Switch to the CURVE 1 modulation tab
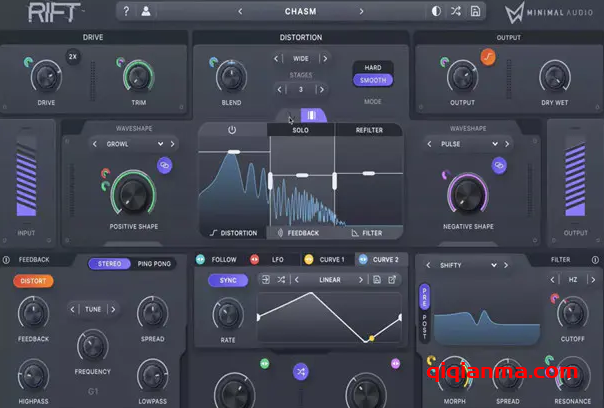The width and height of the screenshot is (604, 408). [327, 259]
